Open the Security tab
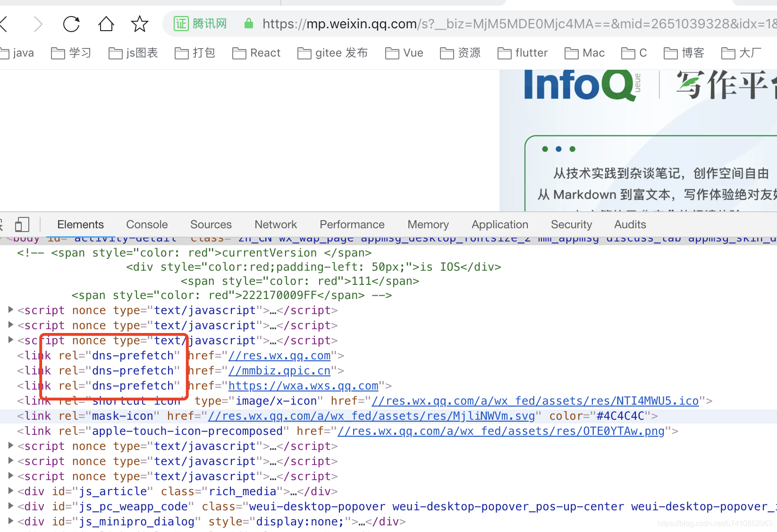Screen dimensions: 777x532 [571, 224]
